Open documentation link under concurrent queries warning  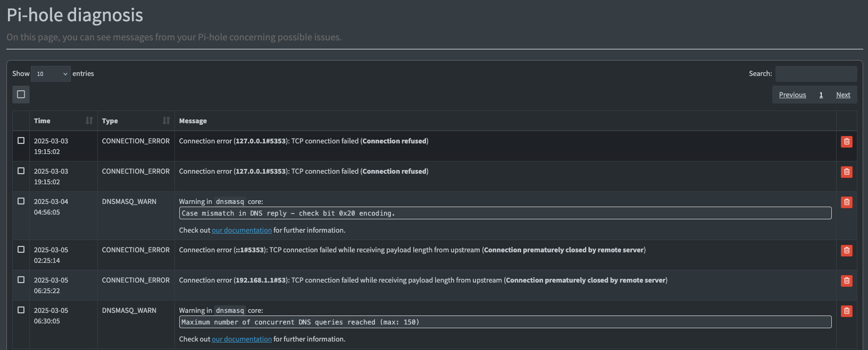(x=241, y=339)
